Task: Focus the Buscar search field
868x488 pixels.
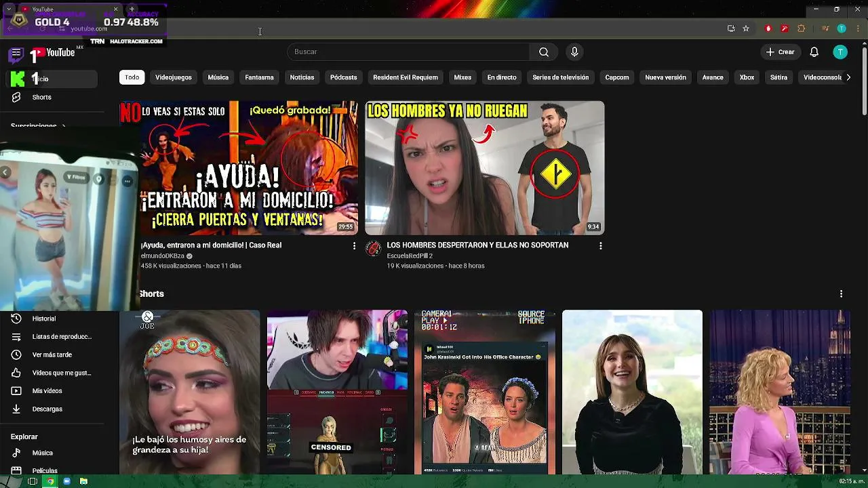Action: coord(409,52)
